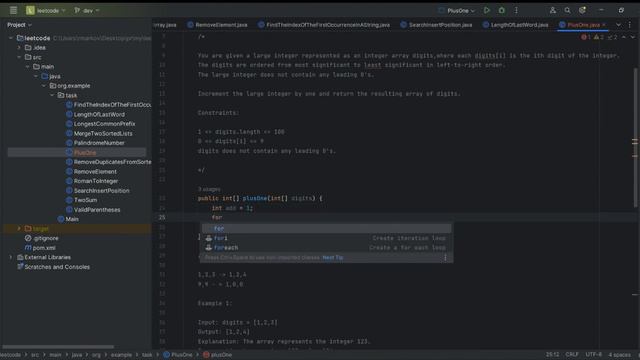Switch to FindTheIndexOfTheFirstOccurrenceInAString.java tab
The image size is (640, 360).
click(324, 25)
